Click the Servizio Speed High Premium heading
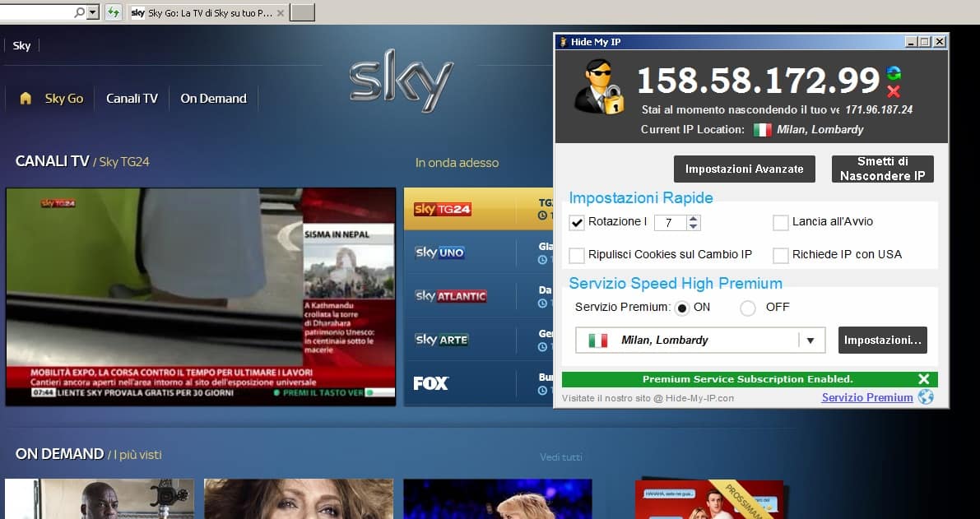Viewport: 980px width, 519px height. click(x=676, y=284)
